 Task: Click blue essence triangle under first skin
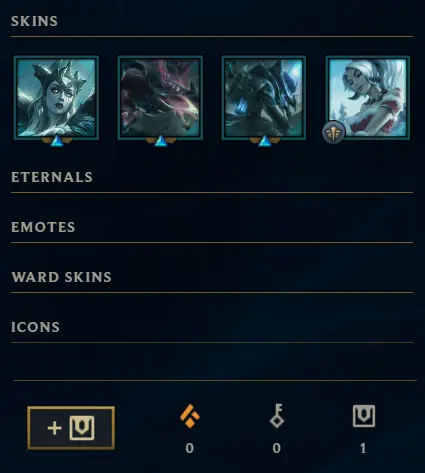(57, 141)
